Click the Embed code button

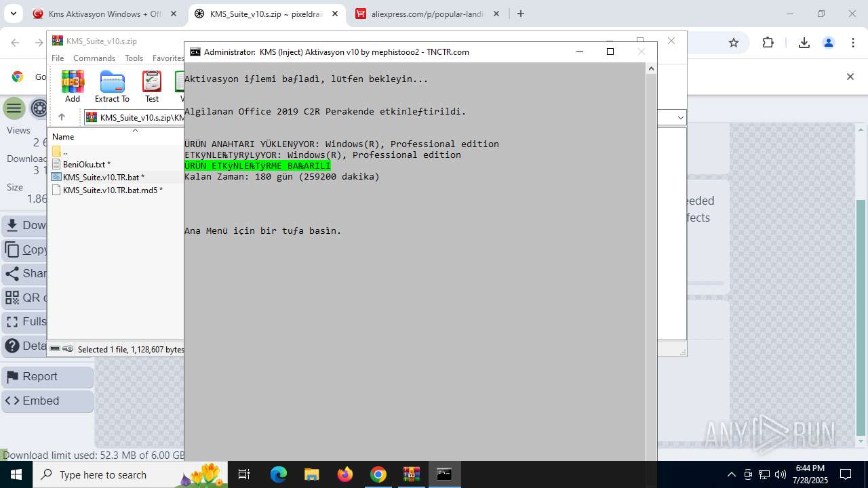click(47, 401)
